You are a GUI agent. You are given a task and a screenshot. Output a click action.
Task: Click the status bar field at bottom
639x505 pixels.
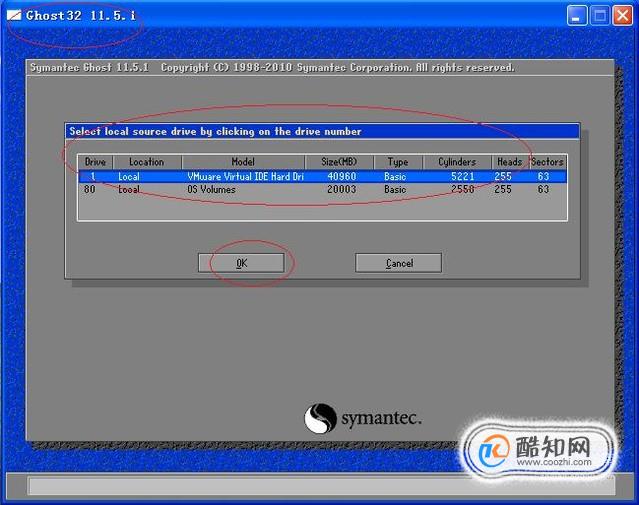(x=321, y=486)
